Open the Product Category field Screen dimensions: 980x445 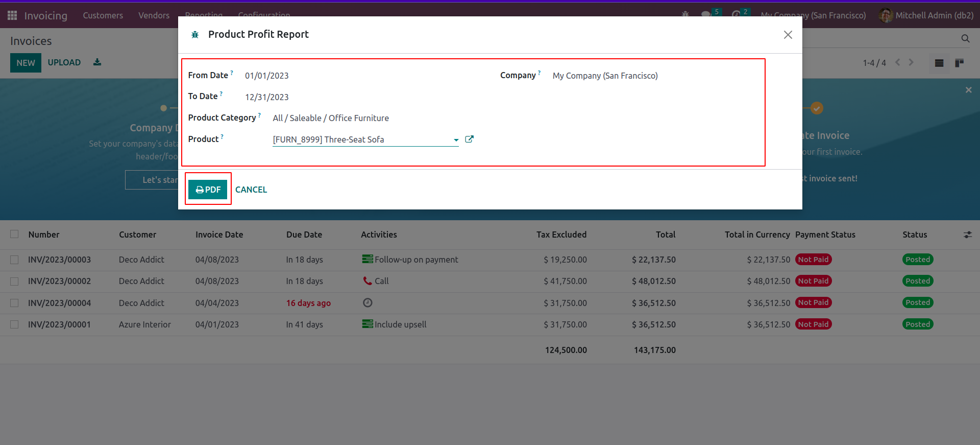[331, 118]
